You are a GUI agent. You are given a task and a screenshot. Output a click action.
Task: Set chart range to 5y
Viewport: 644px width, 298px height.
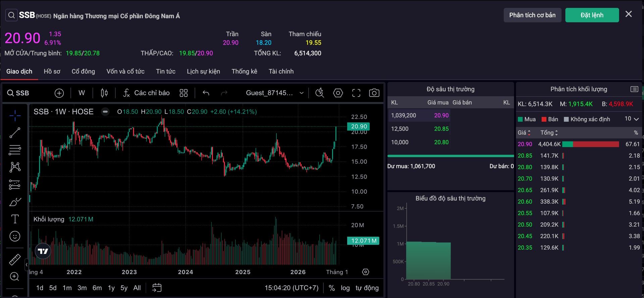click(124, 288)
